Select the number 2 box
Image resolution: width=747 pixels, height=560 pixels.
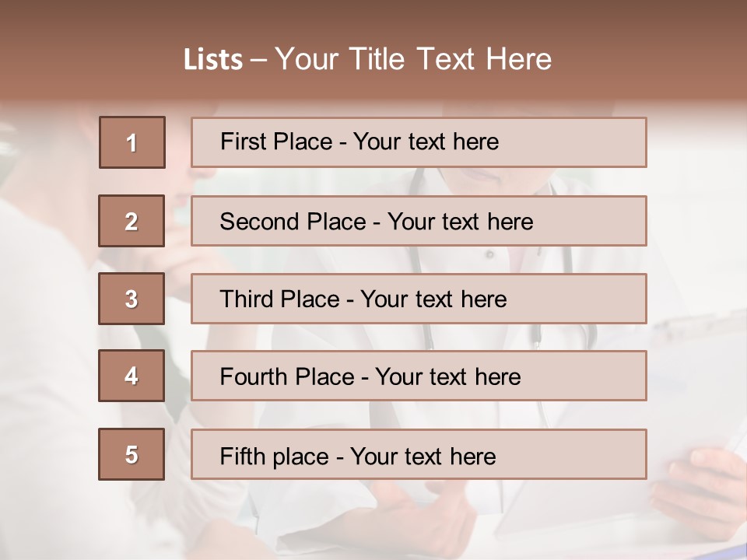(132, 221)
